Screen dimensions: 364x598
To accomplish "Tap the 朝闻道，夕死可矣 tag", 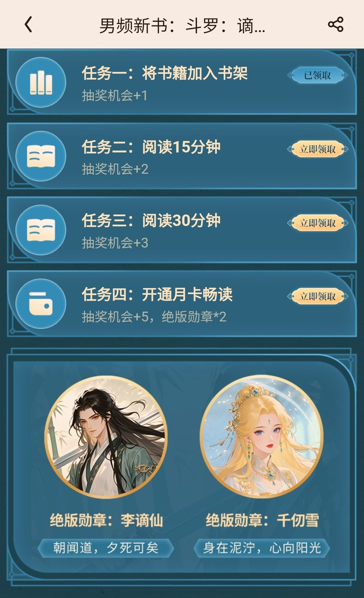I will pos(106,548).
